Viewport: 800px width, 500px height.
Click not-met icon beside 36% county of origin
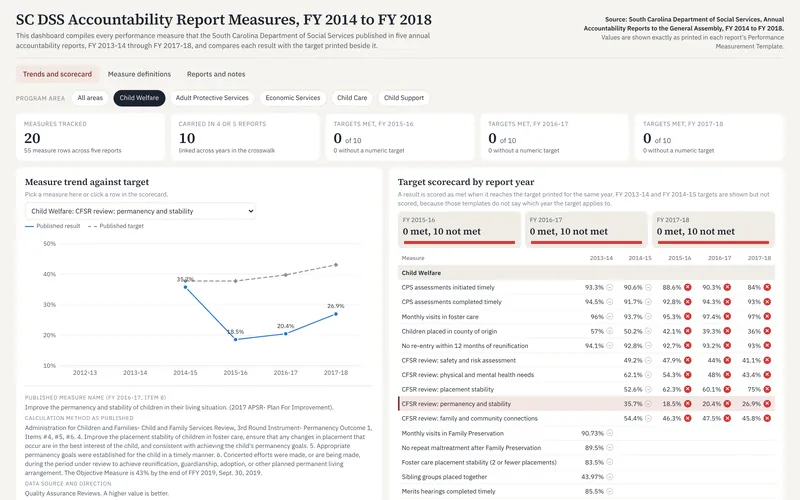pyautogui.click(x=767, y=331)
